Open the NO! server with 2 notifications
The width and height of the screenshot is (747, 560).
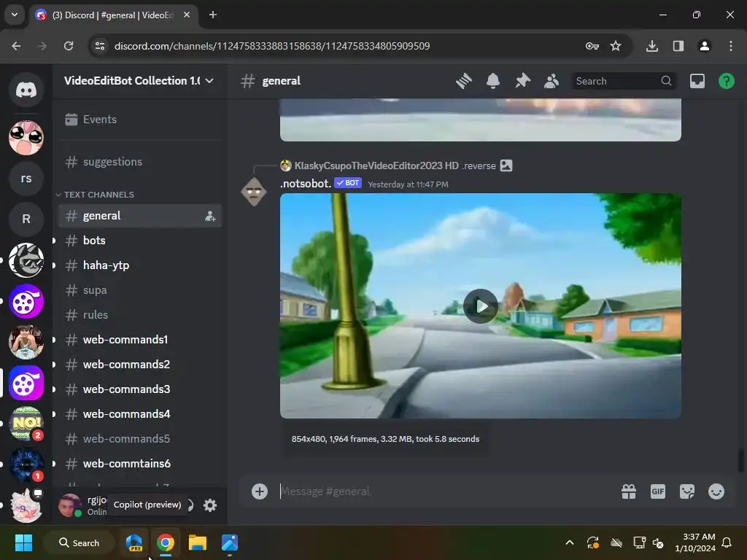coord(26,424)
